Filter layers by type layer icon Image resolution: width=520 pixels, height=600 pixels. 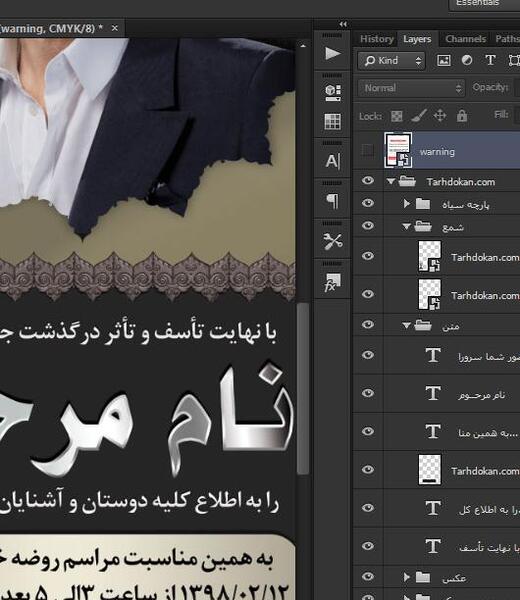(490, 60)
